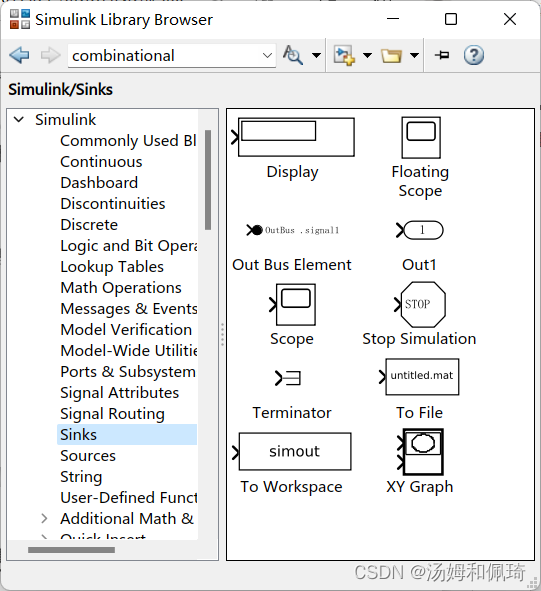Close the Simulink Library Browser
Screen dimensions: 541x591
pyautogui.click(x=510, y=19)
